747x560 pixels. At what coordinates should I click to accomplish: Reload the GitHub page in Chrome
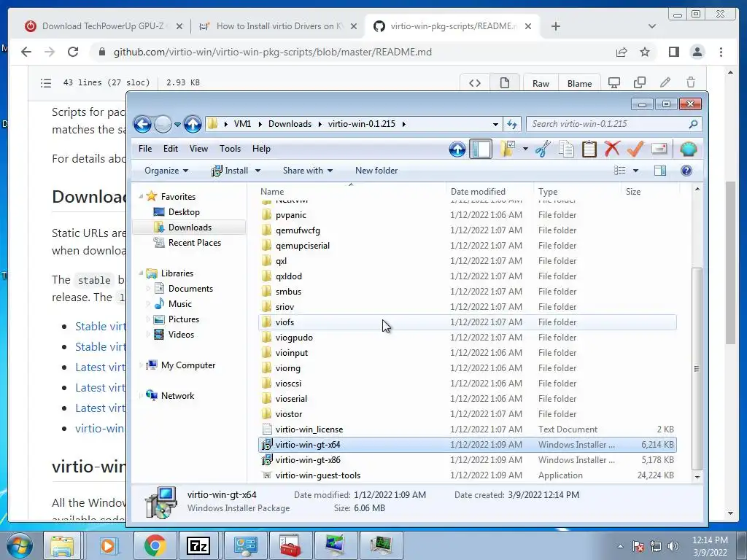[x=73, y=52]
